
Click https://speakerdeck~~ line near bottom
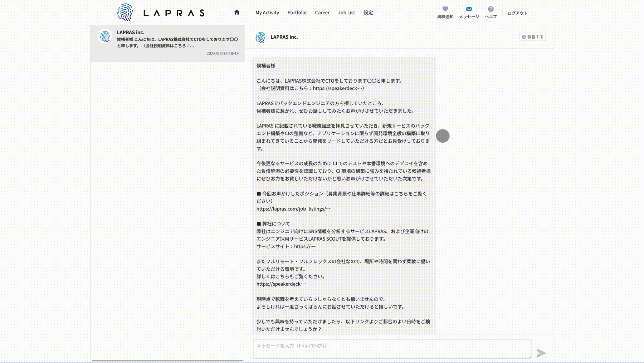tap(281, 284)
